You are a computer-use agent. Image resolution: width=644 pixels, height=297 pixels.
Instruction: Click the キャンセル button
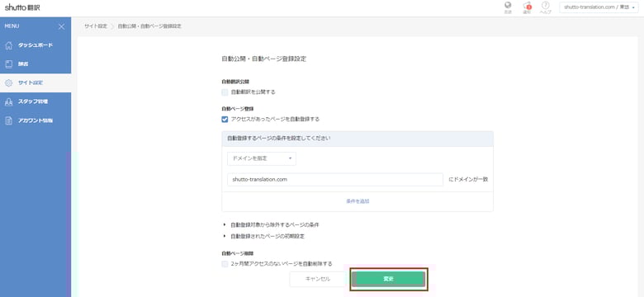318,279
